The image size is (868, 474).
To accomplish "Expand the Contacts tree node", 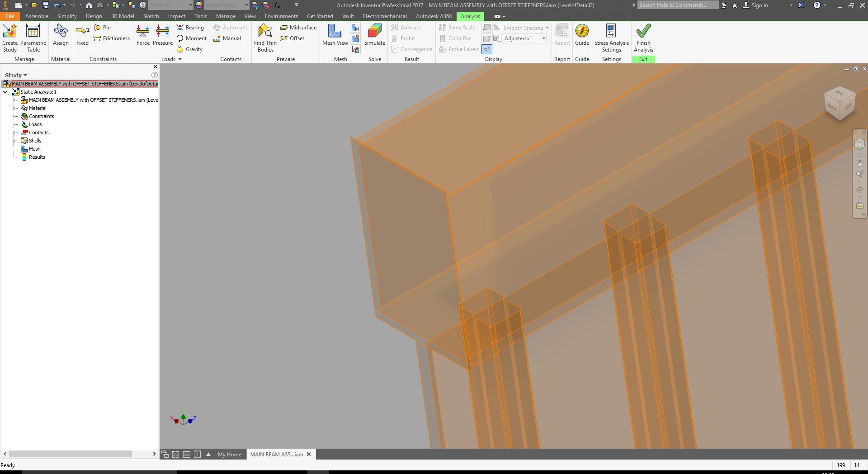I will click(14, 133).
